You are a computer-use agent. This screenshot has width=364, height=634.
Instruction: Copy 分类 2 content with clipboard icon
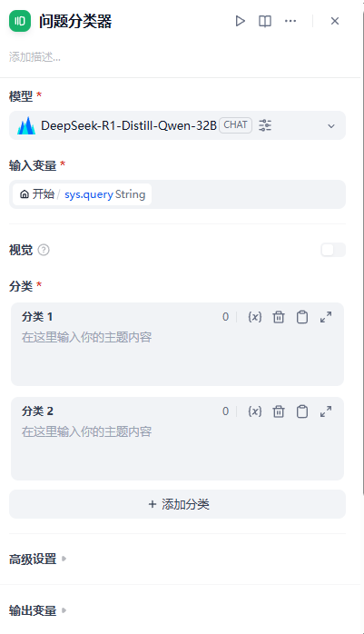(302, 411)
